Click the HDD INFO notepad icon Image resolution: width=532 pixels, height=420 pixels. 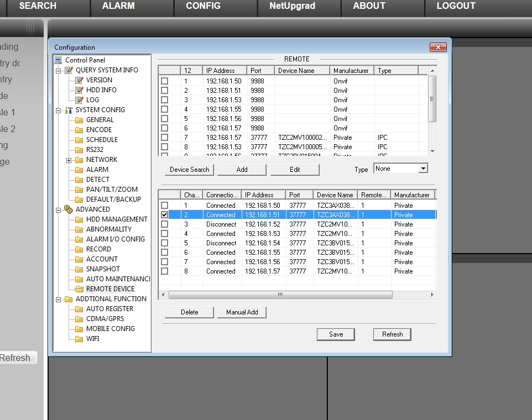[79, 90]
